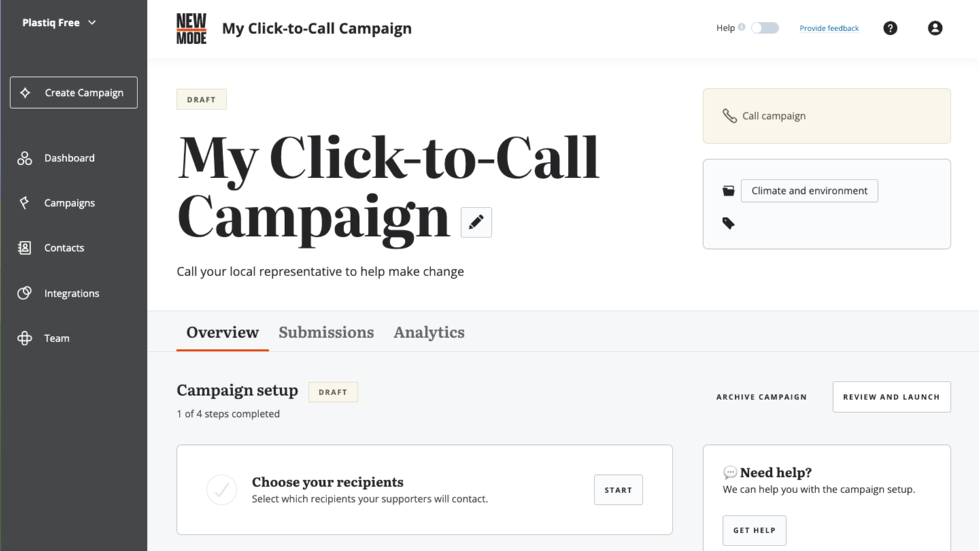
Task: Click the pencil edit title icon
Action: click(x=476, y=222)
